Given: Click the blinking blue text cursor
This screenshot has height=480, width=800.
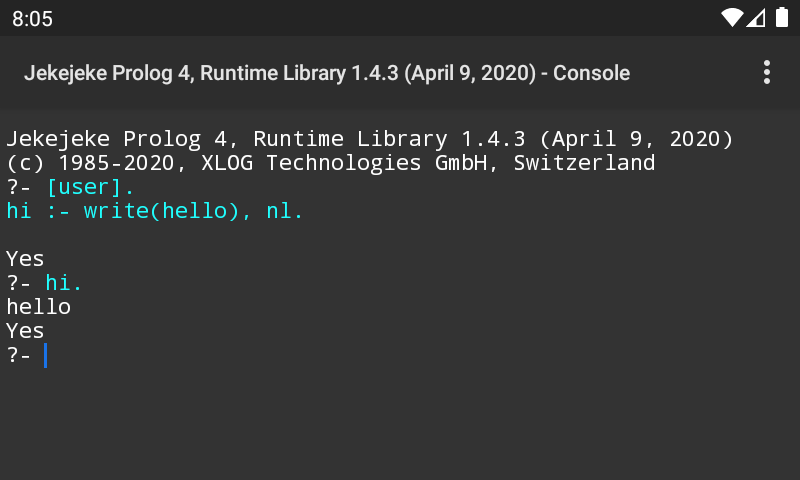Looking at the screenshot, I should [x=46, y=355].
